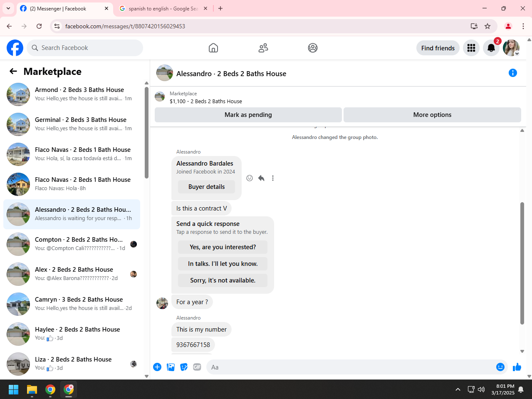This screenshot has width=532, height=399.
Task: Click the chat header listing thumbnail
Action: coord(165,73)
